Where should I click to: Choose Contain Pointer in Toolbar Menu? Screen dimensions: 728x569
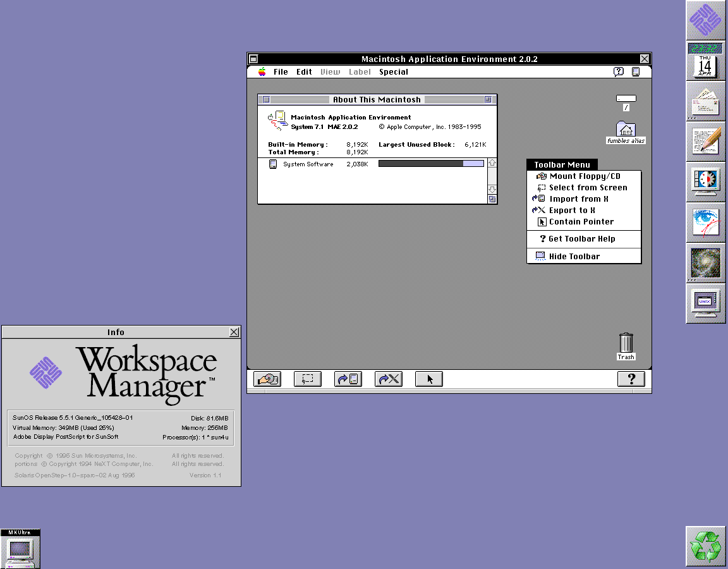point(584,221)
